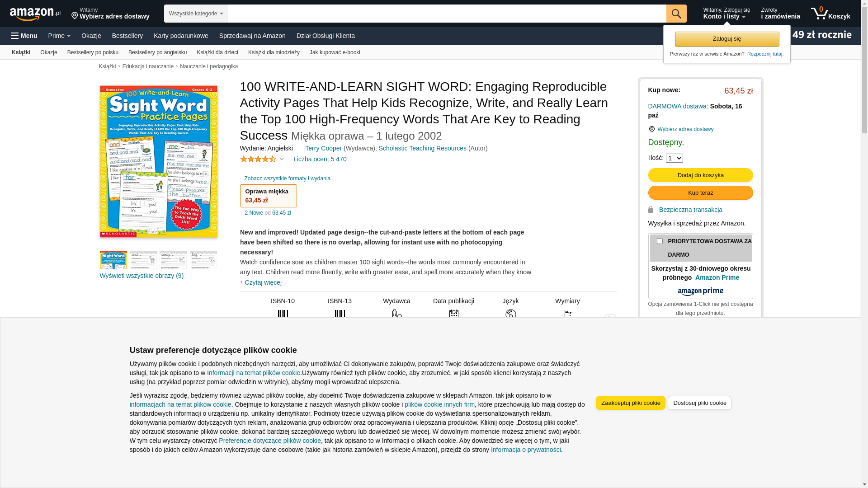Click the search magnifier button
The image size is (868, 488).
point(676,14)
